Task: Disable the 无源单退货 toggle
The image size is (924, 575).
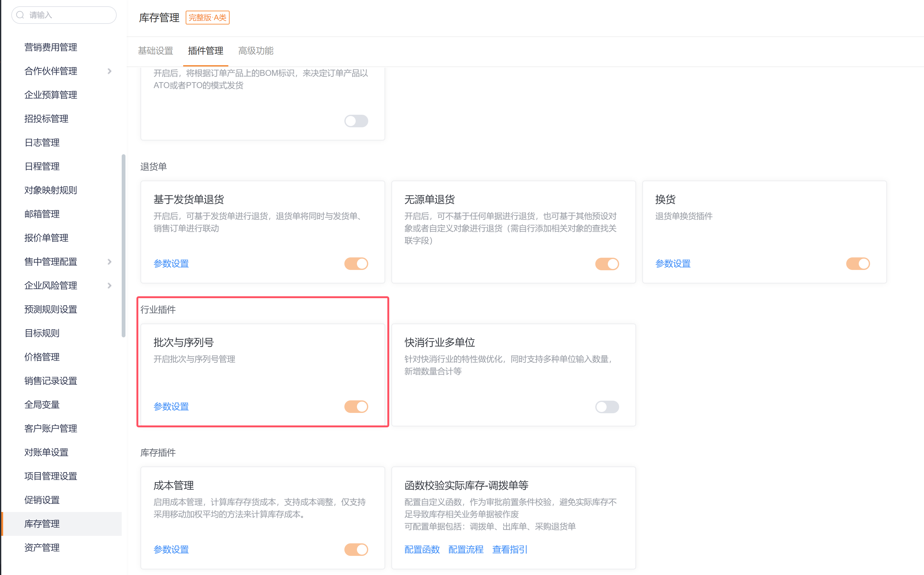Action: coord(607,264)
